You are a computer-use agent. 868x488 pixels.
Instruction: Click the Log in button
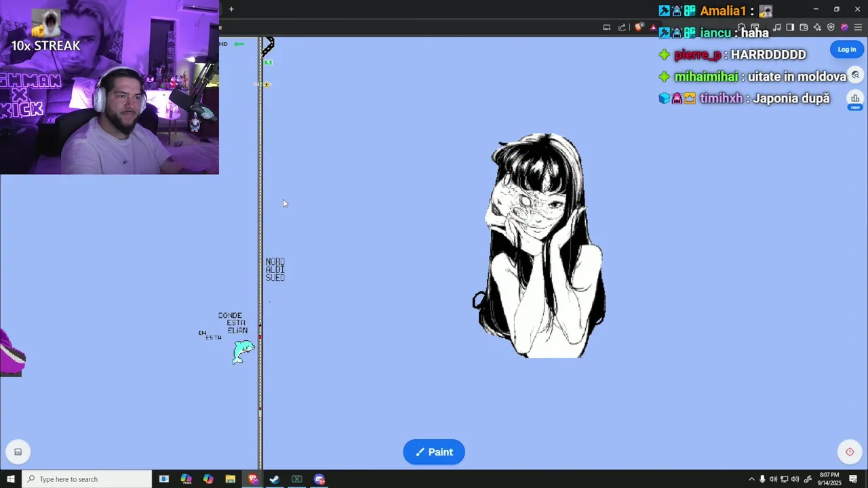[x=846, y=49]
